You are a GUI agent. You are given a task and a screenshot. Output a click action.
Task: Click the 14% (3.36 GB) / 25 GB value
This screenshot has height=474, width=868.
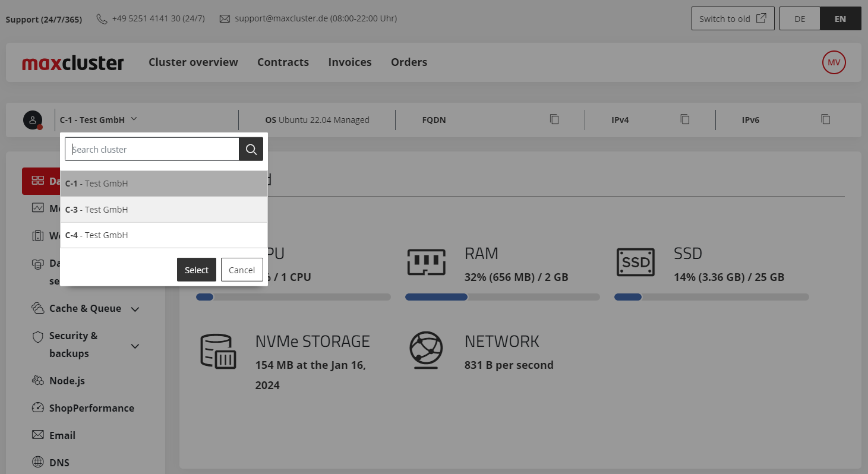[x=729, y=277]
